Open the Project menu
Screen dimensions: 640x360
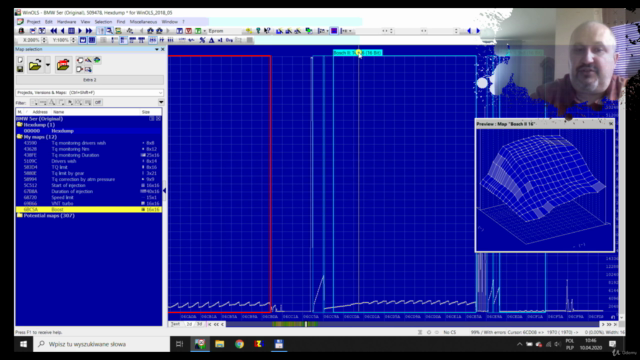[33, 22]
